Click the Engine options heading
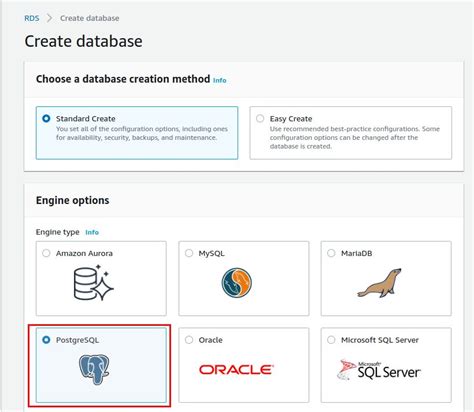The height and width of the screenshot is (412, 474). [x=73, y=200]
